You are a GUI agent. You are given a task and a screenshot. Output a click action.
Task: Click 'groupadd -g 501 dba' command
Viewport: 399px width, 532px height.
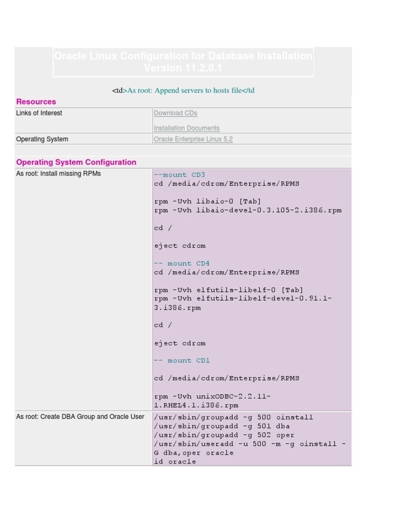pos(222,426)
